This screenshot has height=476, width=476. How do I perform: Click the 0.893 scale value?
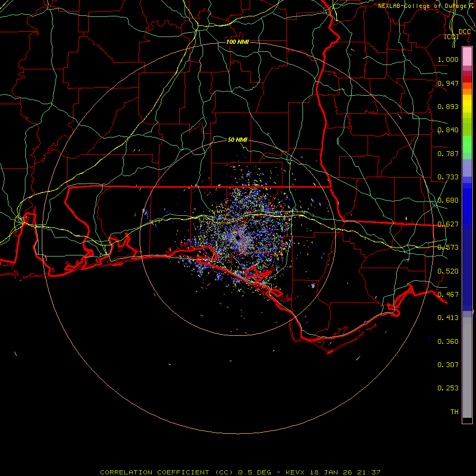(448, 106)
